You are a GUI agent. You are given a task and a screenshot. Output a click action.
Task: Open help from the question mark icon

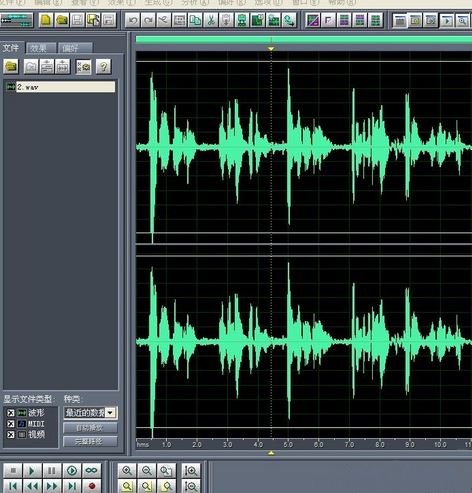tap(103, 67)
